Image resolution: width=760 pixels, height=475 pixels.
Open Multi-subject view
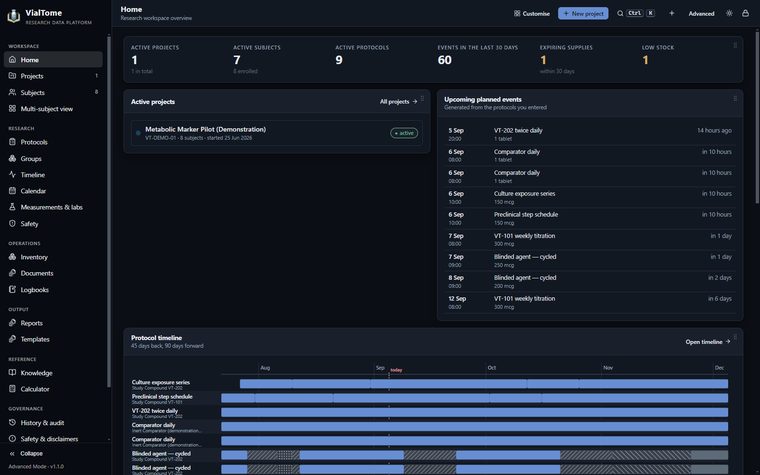pos(53,109)
